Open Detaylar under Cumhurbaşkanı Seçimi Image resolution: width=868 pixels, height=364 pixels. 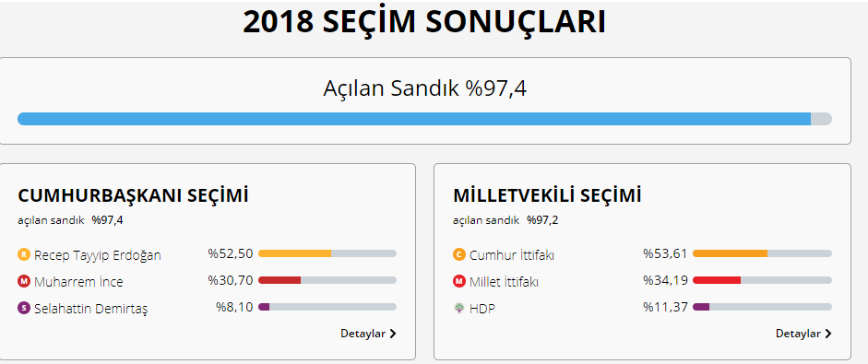[368, 334]
